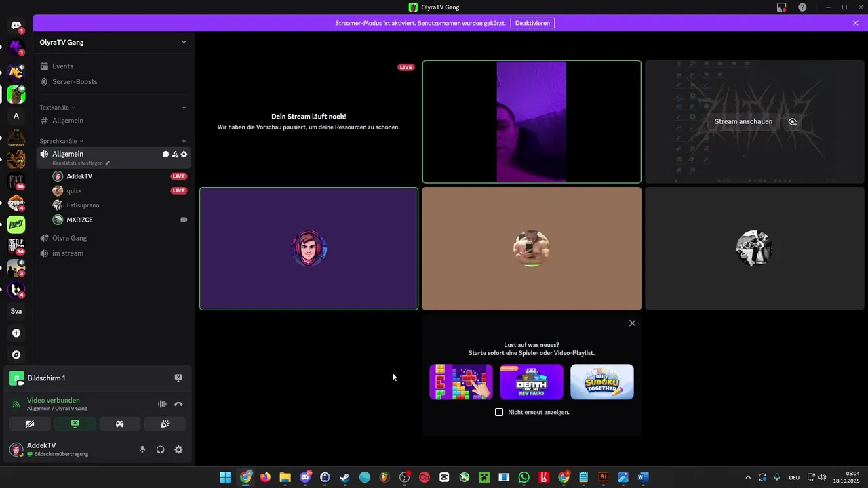Select the purple AddekTV avatar tile

[x=309, y=249]
